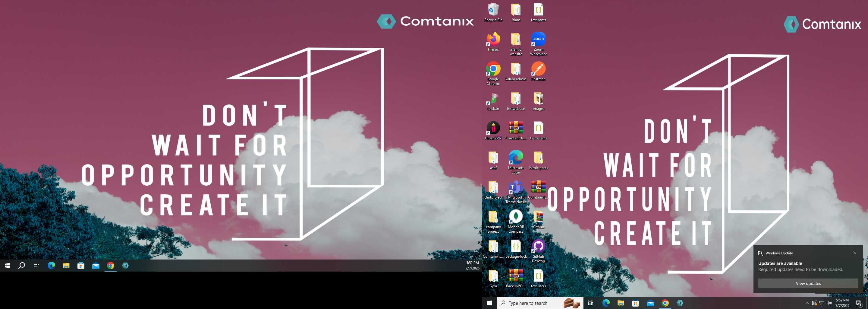Open the Recycle Bin desktop icon

[x=493, y=12]
